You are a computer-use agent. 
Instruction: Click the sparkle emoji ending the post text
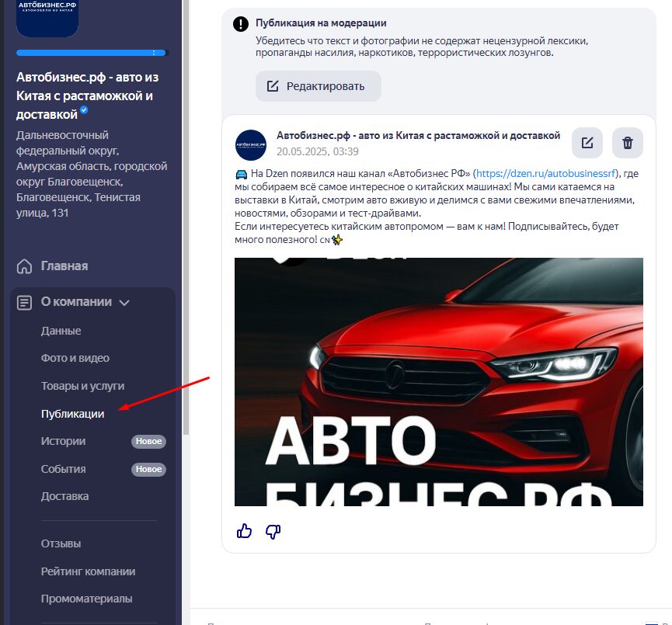point(337,240)
